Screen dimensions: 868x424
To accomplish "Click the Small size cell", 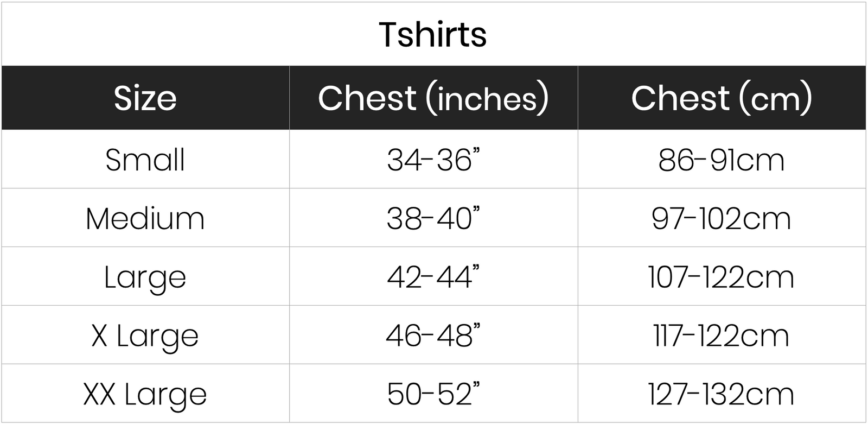I will [145, 160].
